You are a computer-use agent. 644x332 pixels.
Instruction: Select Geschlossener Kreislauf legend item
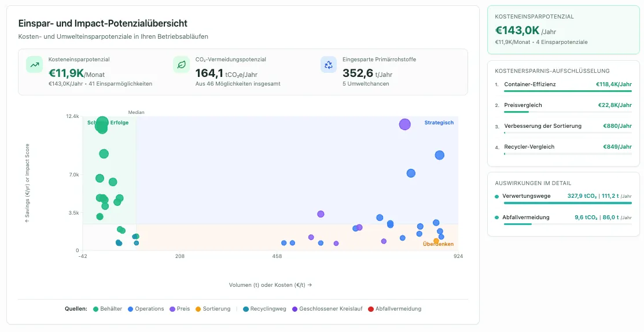pos(327,309)
